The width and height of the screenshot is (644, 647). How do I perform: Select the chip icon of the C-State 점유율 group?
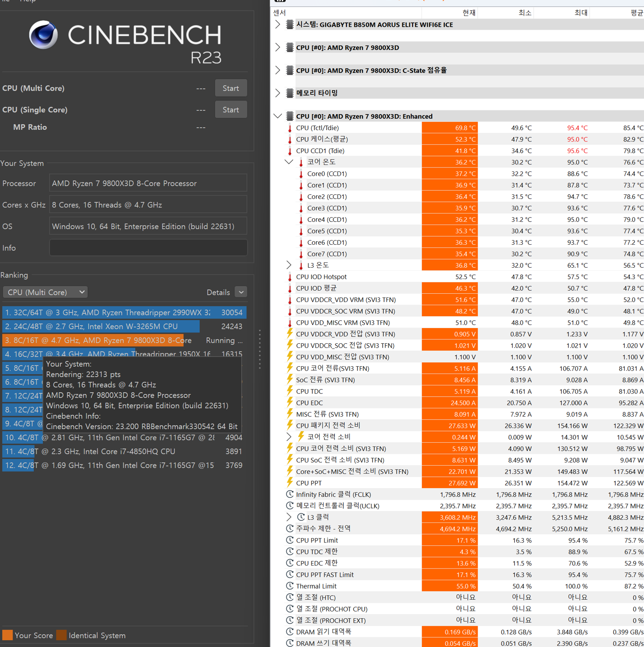click(290, 70)
